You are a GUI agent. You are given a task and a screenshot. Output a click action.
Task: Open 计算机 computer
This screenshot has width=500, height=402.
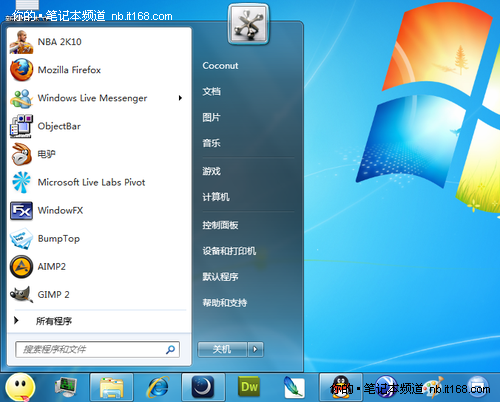point(216,197)
